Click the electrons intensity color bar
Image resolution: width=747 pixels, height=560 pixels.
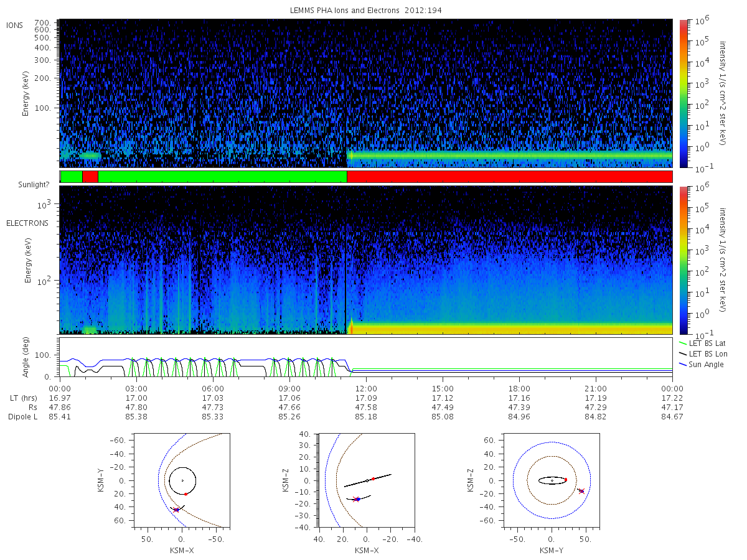click(x=684, y=259)
